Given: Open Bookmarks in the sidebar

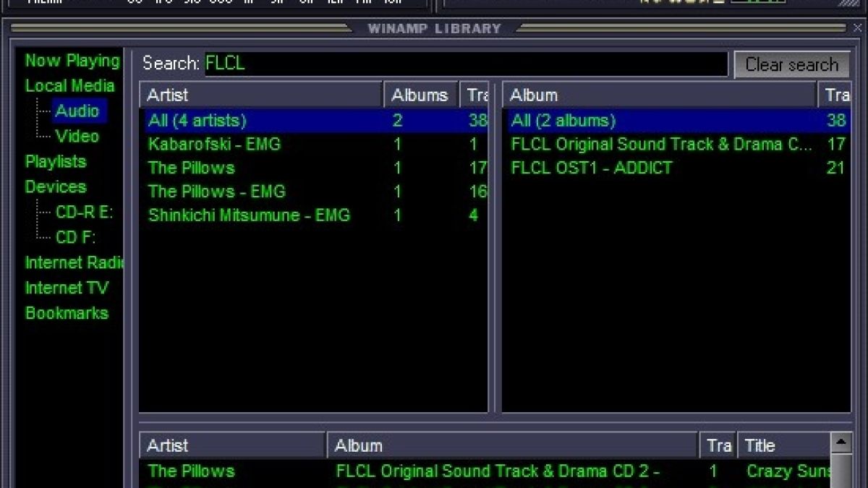Looking at the screenshot, I should (67, 313).
